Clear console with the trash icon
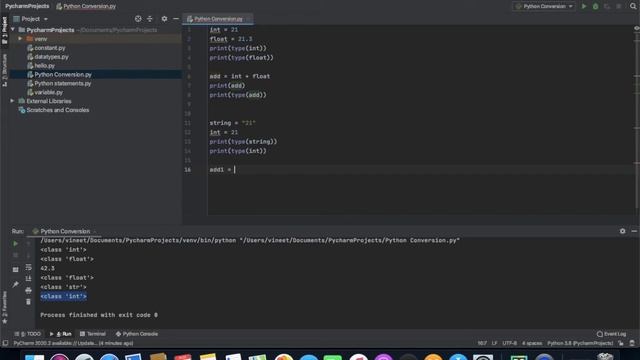Viewport: 640px width, 360px height. click(x=28, y=302)
